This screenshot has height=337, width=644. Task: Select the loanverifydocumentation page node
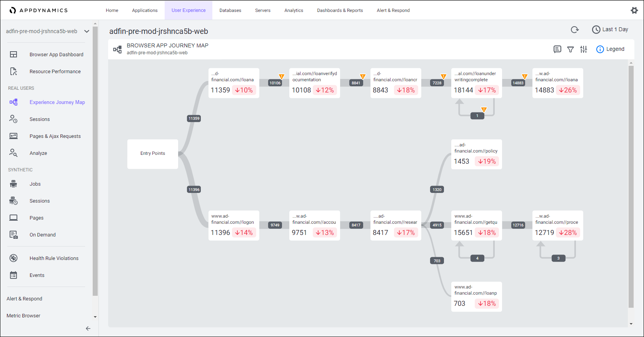[x=315, y=83]
